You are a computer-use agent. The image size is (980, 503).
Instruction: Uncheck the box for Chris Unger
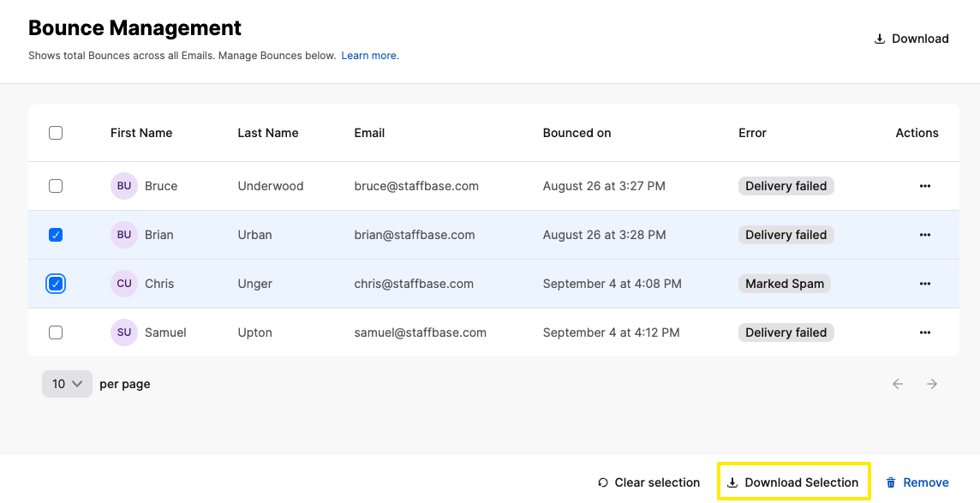pyautogui.click(x=56, y=284)
